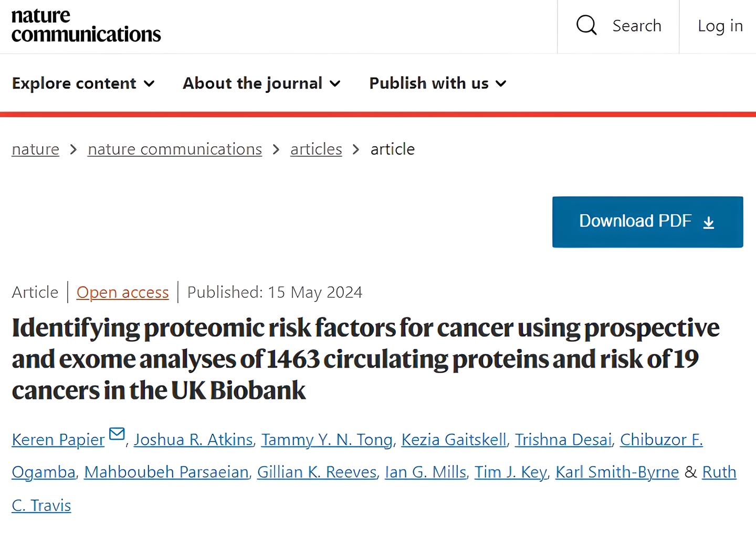756x533 pixels.
Task: Open author Kezia Gaitskell profile link
Action: pos(454,440)
